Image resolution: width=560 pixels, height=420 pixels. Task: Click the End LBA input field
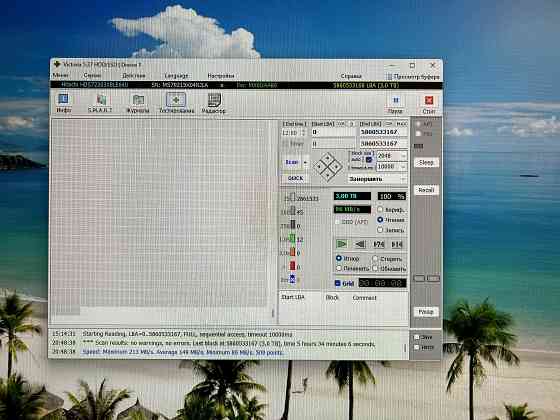tap(383, 132)
